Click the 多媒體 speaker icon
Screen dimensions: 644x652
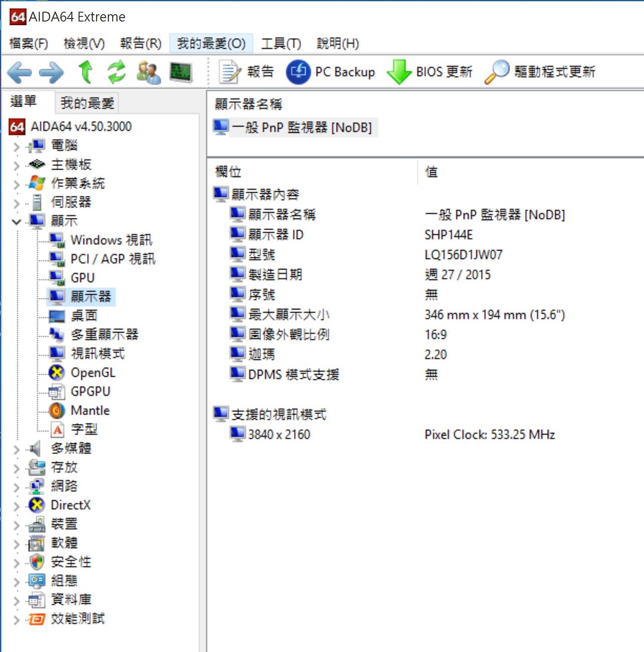click(x=35, y=448)
